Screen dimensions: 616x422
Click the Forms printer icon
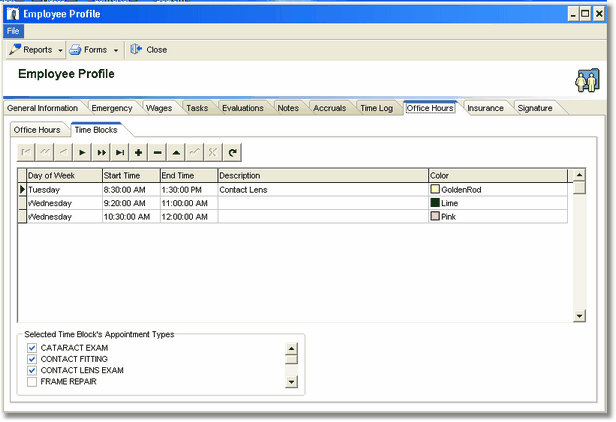pyautogui.click(x=75, y=50)
